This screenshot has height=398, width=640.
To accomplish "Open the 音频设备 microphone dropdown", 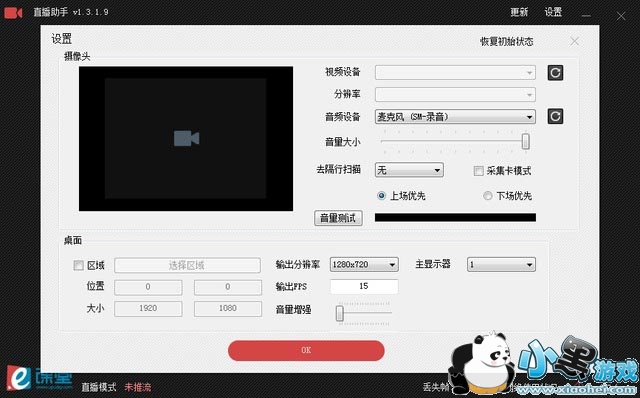I will (455, 117).
